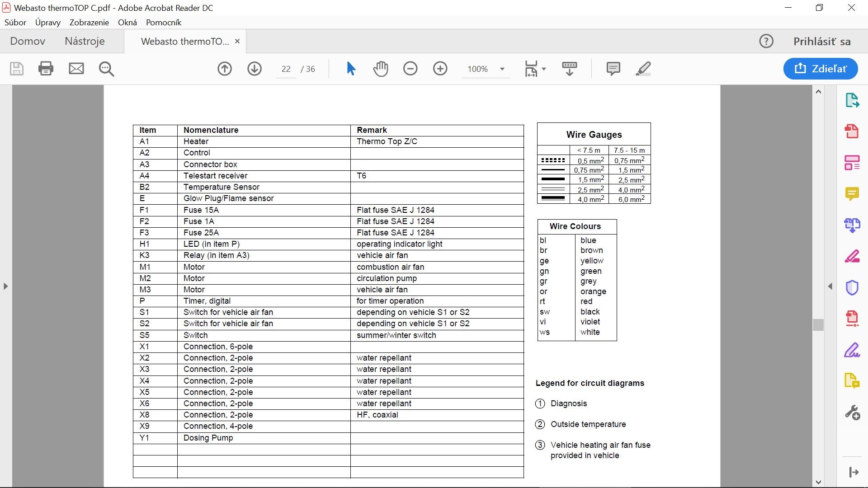Screen dimensions: 868x488
Task: Go to next page with down arrow
Action: (x=255, y=69)
